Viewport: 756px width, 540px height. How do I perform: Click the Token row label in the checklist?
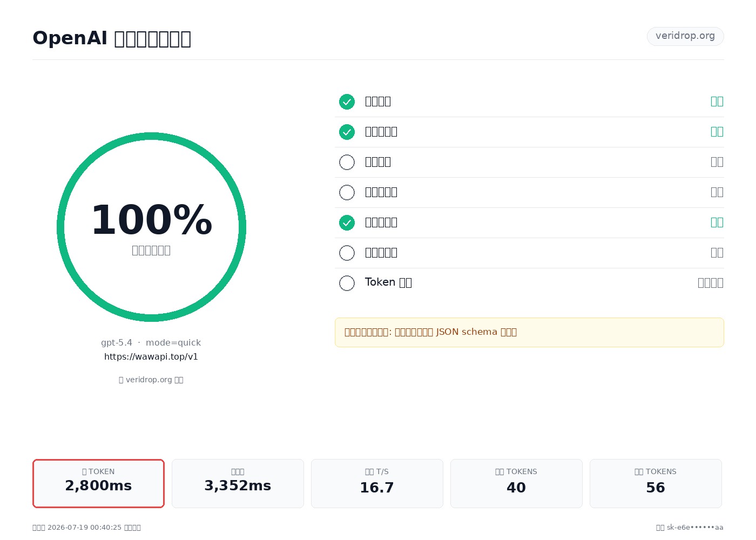pyautogui.click(x=388, y=282)
